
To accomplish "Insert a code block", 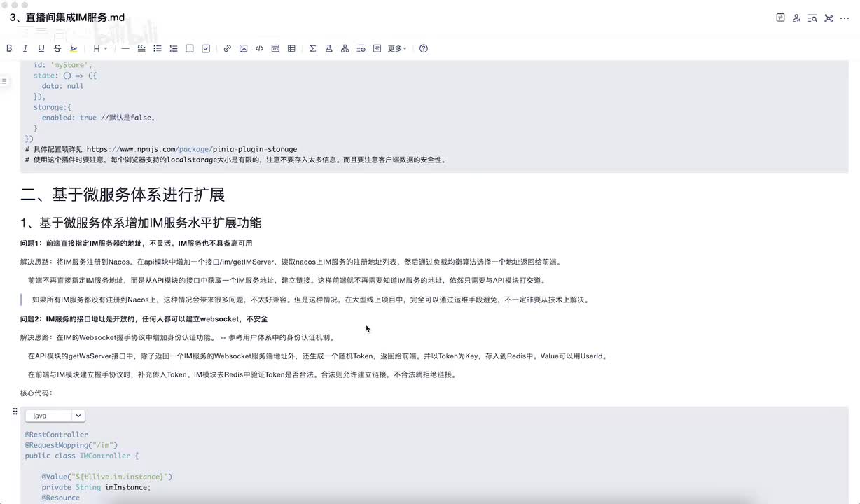I will pos(275,48).
